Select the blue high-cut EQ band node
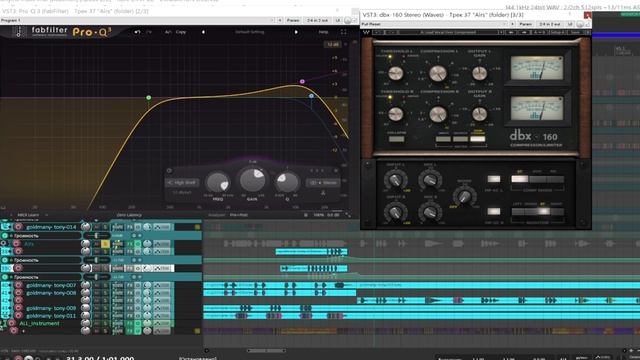Viewport: 640px width, 360px height. pos(311,96)
